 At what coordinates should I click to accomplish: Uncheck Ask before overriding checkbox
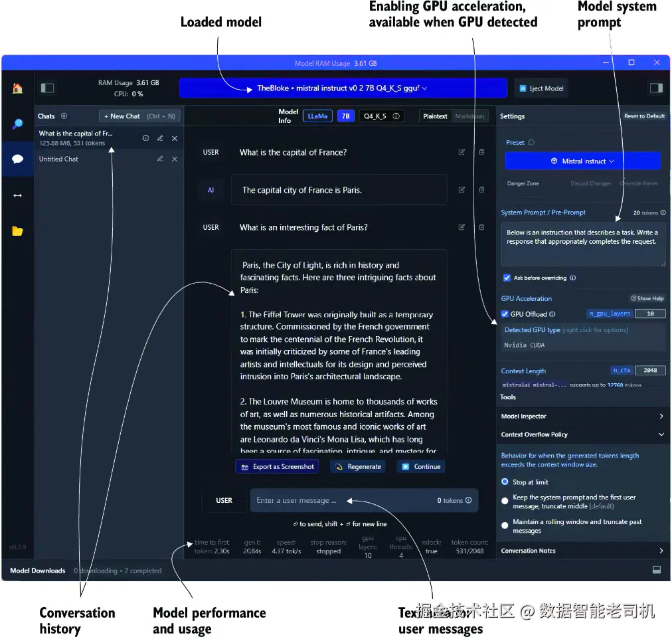tap(507, 278)
